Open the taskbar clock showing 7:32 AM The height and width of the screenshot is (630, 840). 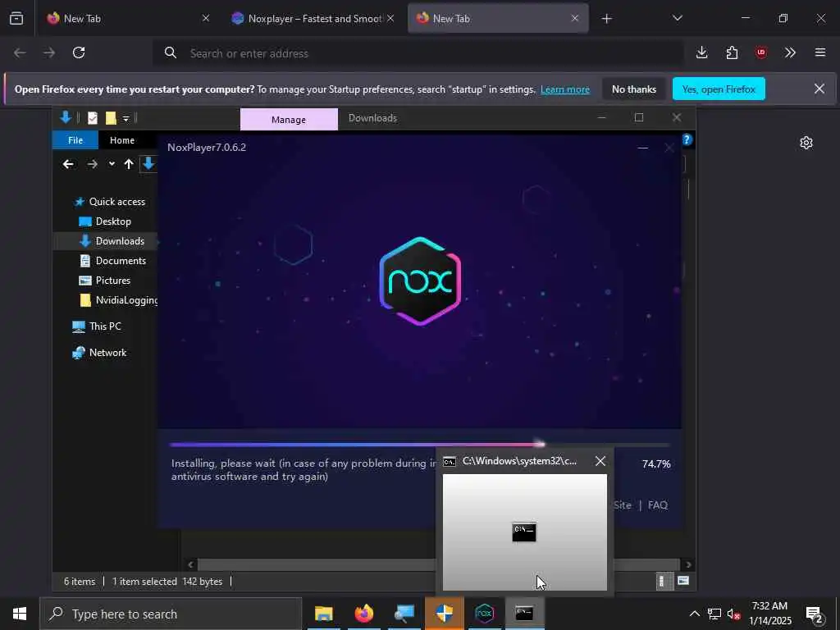[x=769, y=614]
